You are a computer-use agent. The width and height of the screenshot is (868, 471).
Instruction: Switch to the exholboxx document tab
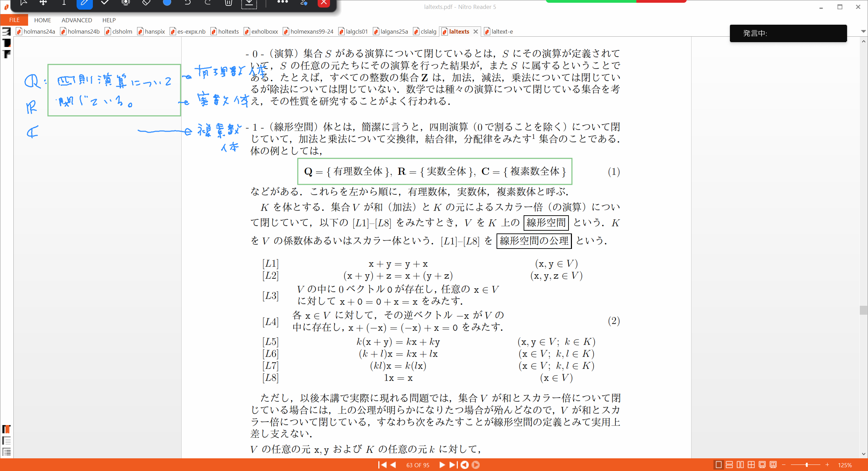[x=261, y=32]
